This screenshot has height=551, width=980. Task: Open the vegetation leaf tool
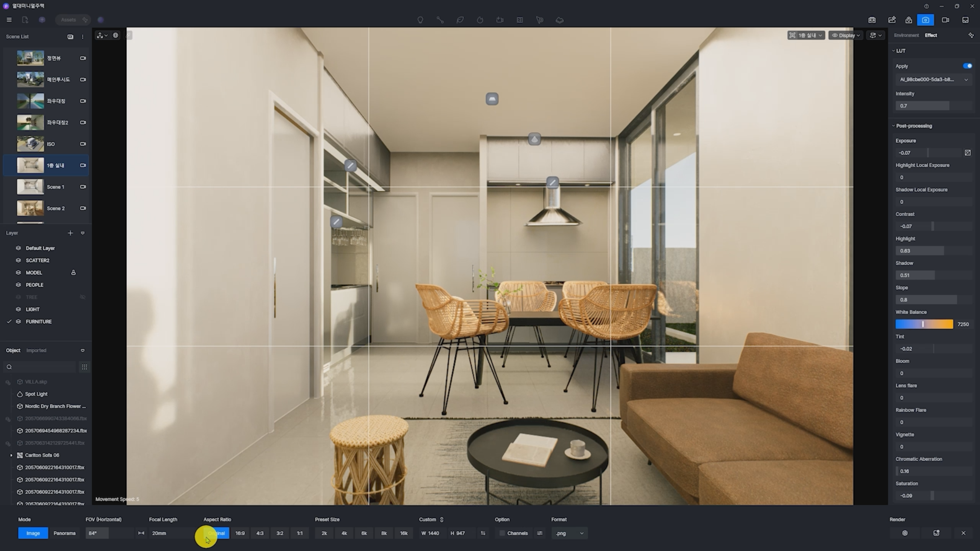[x=460, y=20]
